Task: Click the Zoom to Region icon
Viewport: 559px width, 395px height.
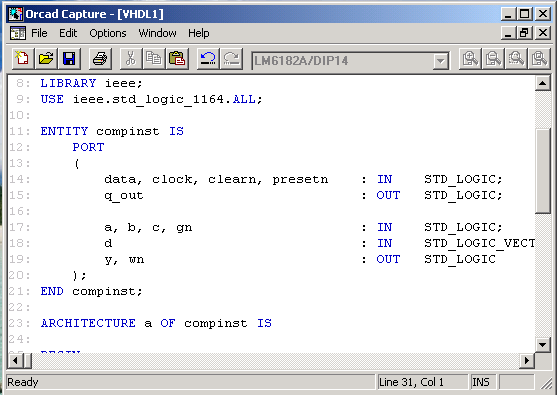Action: (x=516, y=59)
